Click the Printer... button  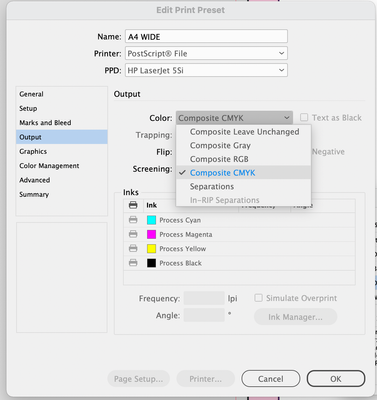coord(205,379)
